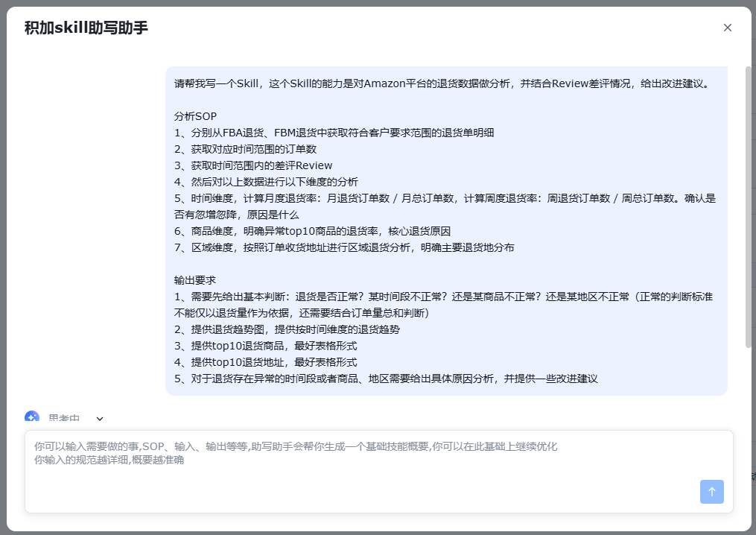Click line 1、需要先给出基本判断

pyautogui.click(x=444, y=305)
